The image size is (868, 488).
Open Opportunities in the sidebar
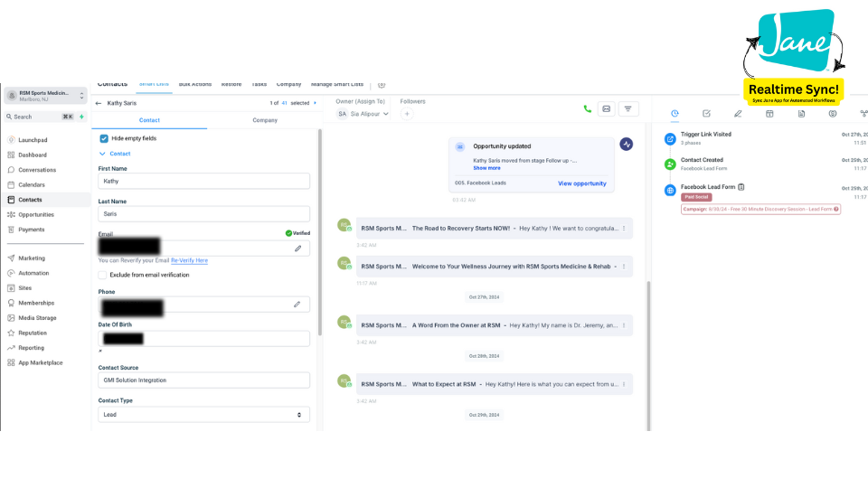click(x=35, y=215)
